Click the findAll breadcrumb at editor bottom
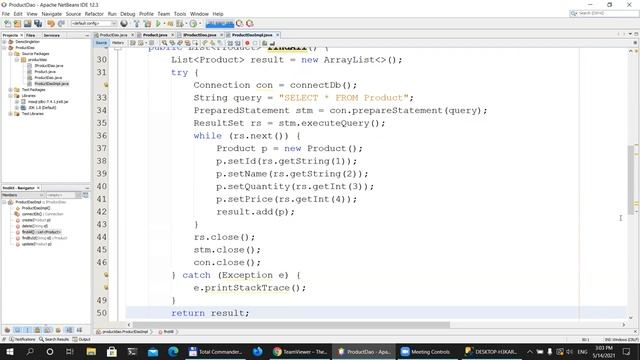Screen dimensions: 640x360 click(167, 332)
